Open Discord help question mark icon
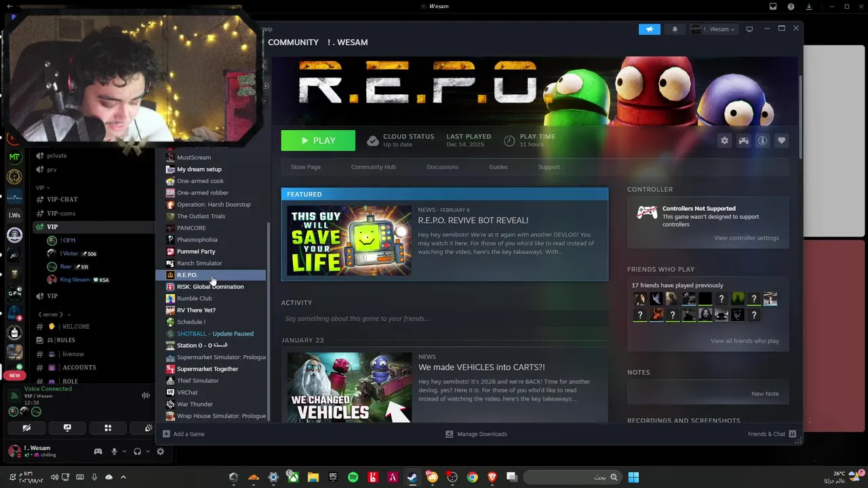Image resolution: width=868 pixels, height=488 pixels. pyautogui.click(x=791, y=7)
